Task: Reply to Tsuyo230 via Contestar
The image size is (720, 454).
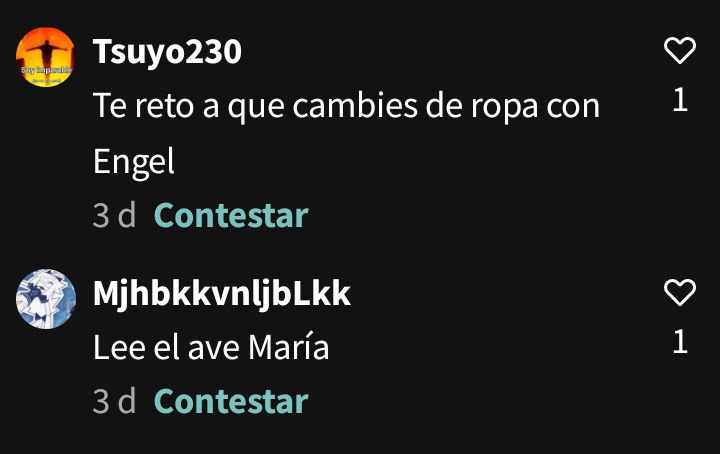Action: click(x=231, y=215)
